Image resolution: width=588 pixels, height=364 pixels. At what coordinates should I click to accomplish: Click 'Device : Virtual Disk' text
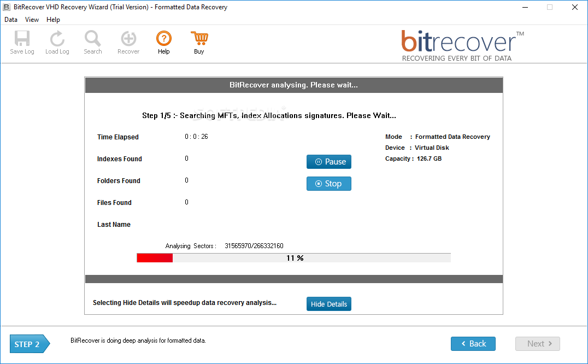tap(417, 148)
